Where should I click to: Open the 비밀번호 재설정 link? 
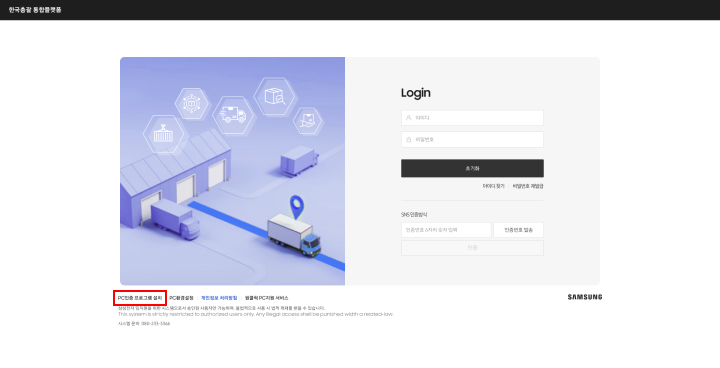(x=528, y=186)
